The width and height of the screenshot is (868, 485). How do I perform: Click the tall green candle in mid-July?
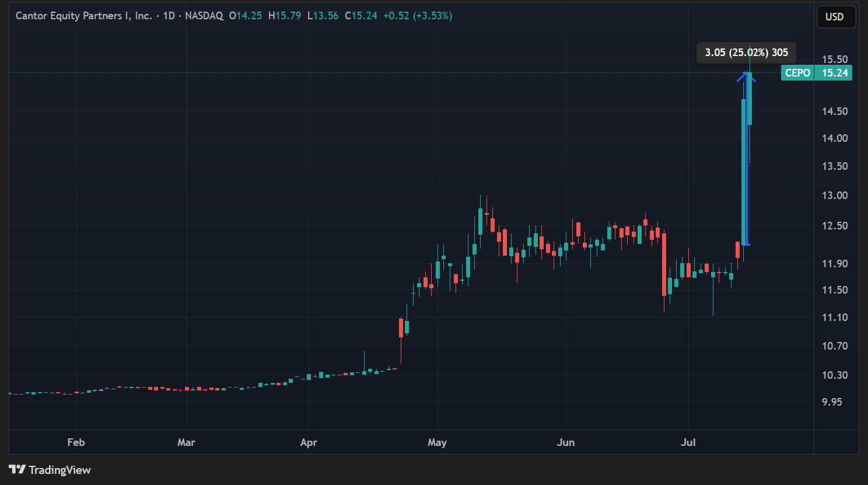pos(744,169)
